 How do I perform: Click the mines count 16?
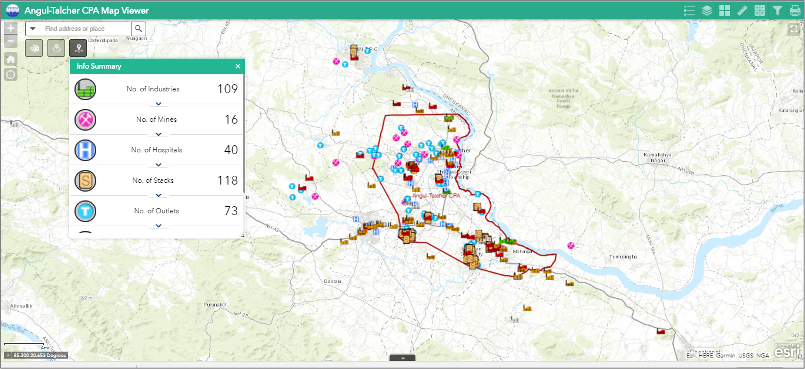point(232,120)
